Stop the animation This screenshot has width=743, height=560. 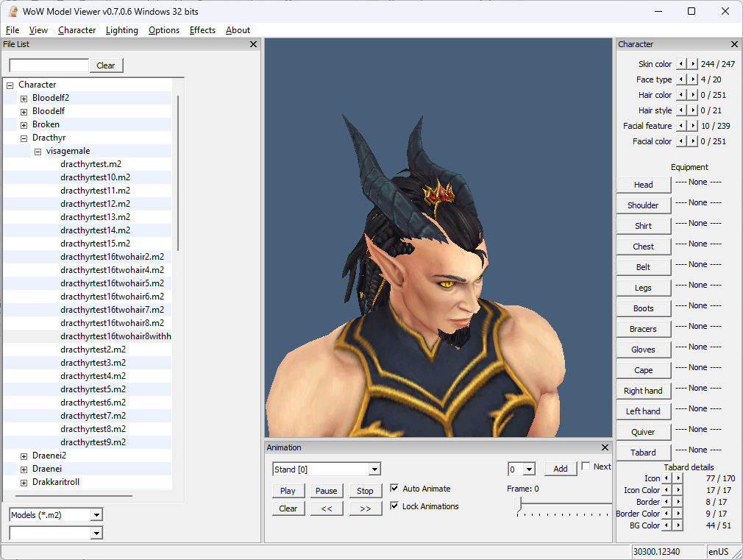click(x=365, y=491)
